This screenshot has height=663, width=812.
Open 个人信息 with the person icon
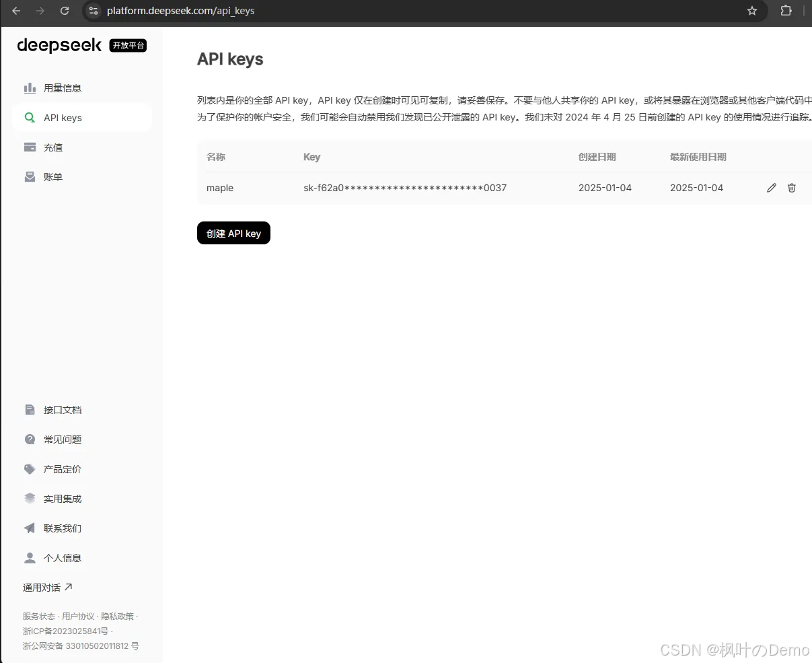[30, 557]
